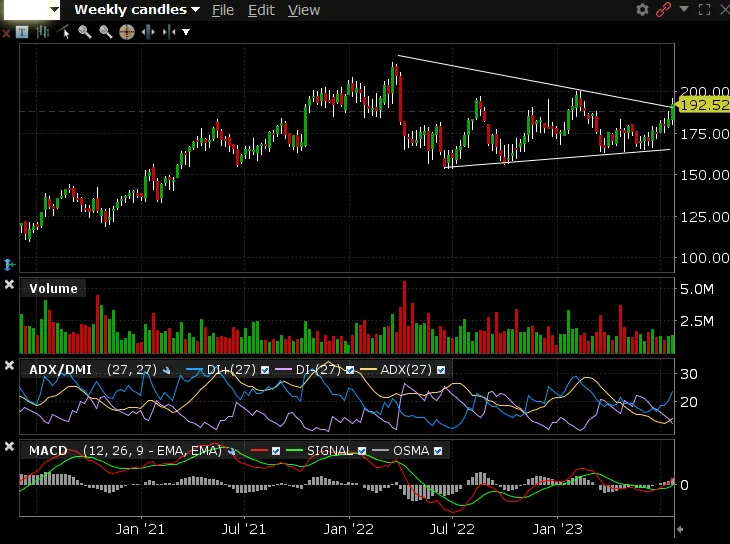Viewport: 730px width, 544px height.
Task: Click the blue DI+ line color swatch
Action: (195, 370)
